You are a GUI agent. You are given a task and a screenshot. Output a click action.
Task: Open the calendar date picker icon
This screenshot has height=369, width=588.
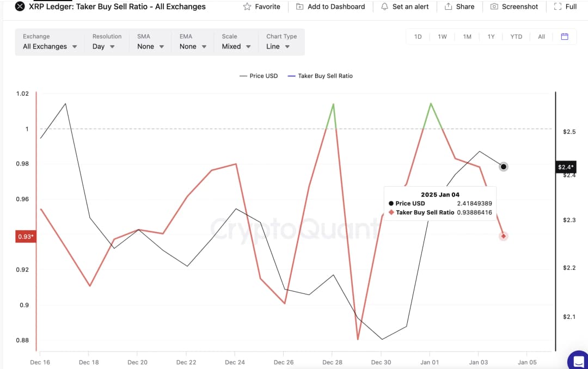point(565,36)
